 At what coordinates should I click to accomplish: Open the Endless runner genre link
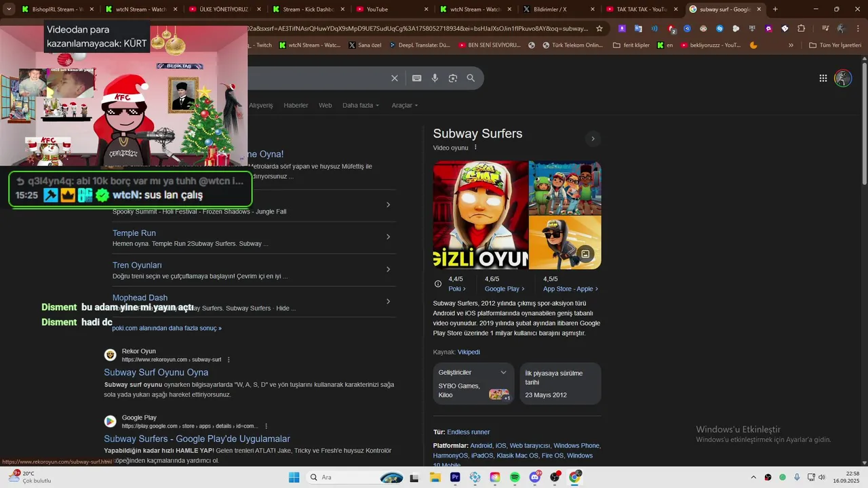point(468,432)
